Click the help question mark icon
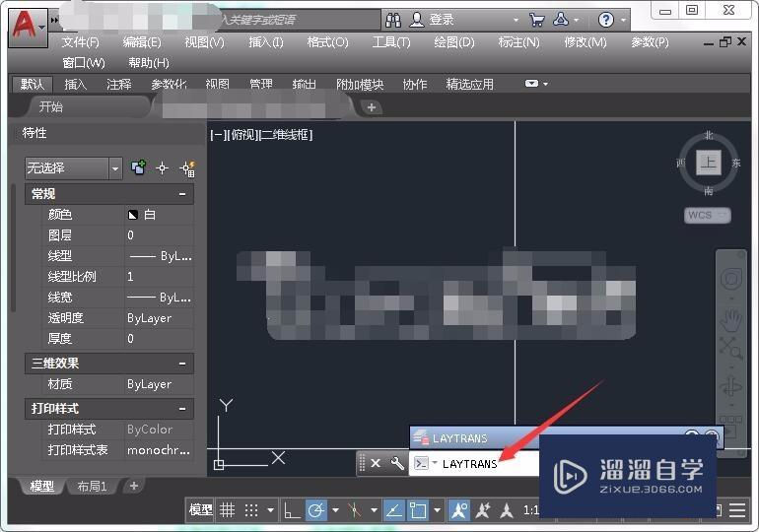Screen dimensions: 759x532 [605, 20]
